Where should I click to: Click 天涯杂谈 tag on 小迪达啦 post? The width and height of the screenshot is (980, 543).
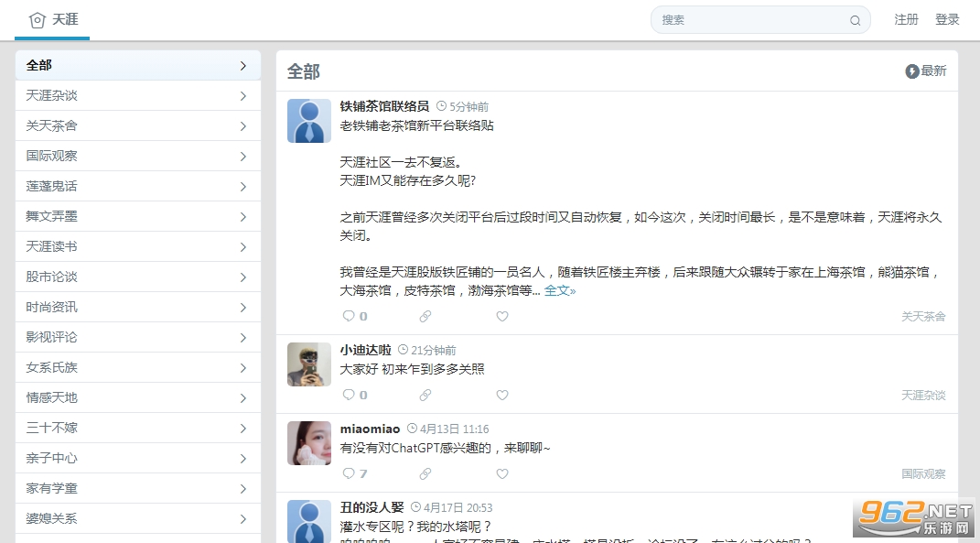[923, 396]
